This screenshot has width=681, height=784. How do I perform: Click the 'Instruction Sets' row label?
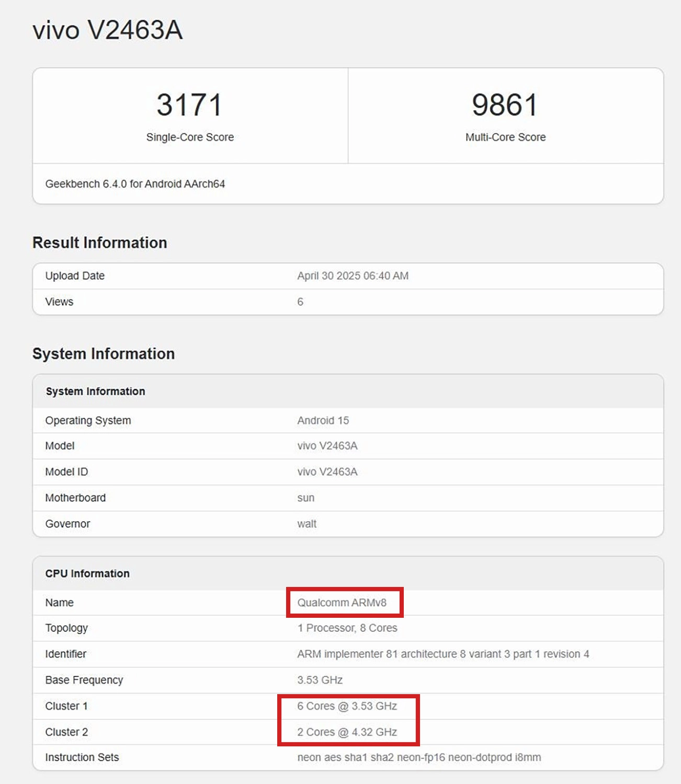tap(82, 757)
